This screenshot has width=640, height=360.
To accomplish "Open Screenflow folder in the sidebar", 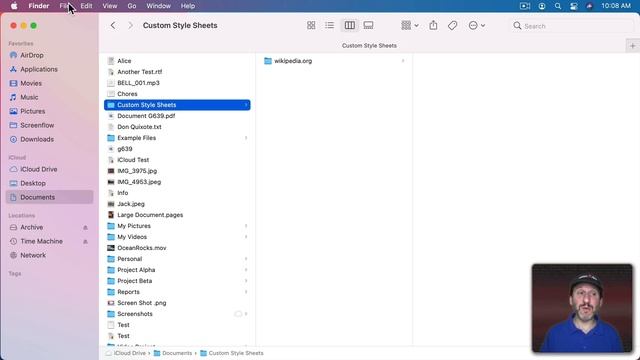I will pyautogui.click(x=37, y=125).
